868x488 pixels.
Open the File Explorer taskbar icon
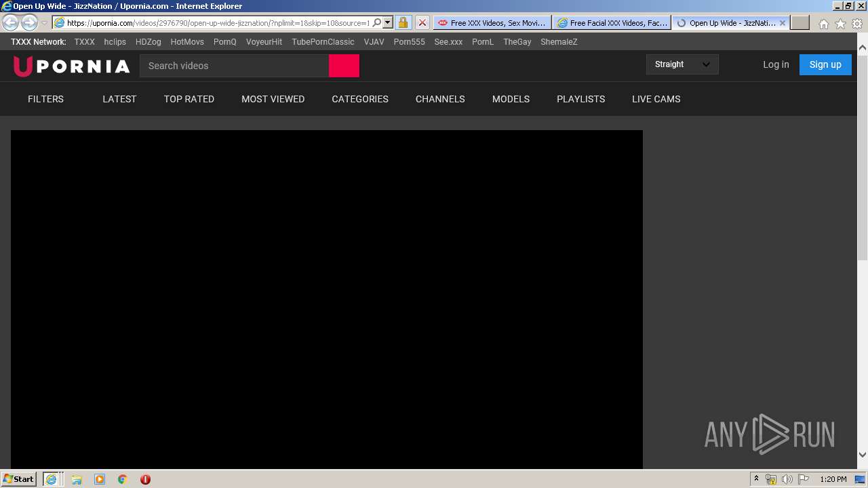[77, 479]
